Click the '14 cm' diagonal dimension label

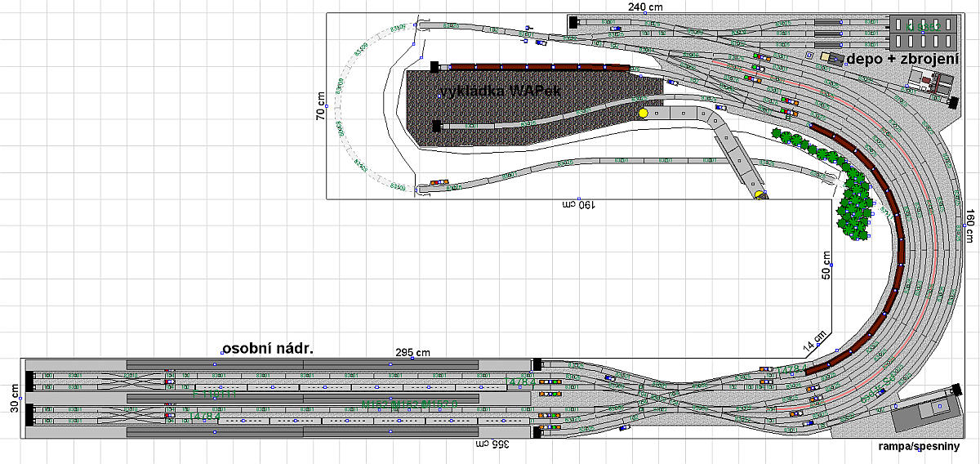click(x=813, y=341)
